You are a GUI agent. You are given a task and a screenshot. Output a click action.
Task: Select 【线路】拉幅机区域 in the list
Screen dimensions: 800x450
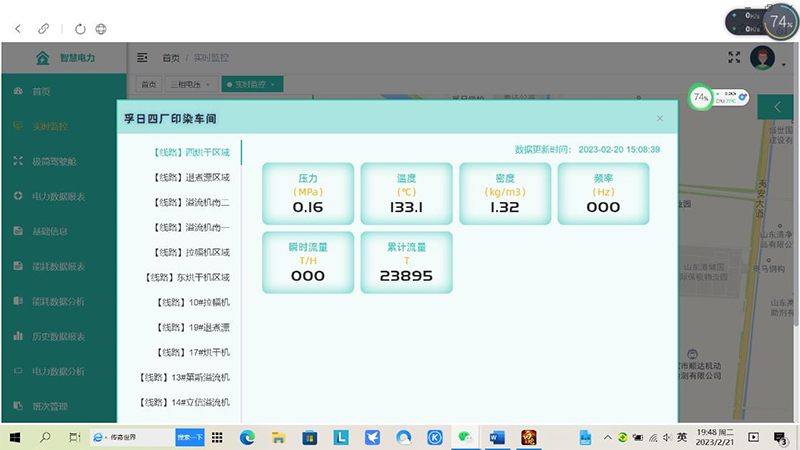191,252
